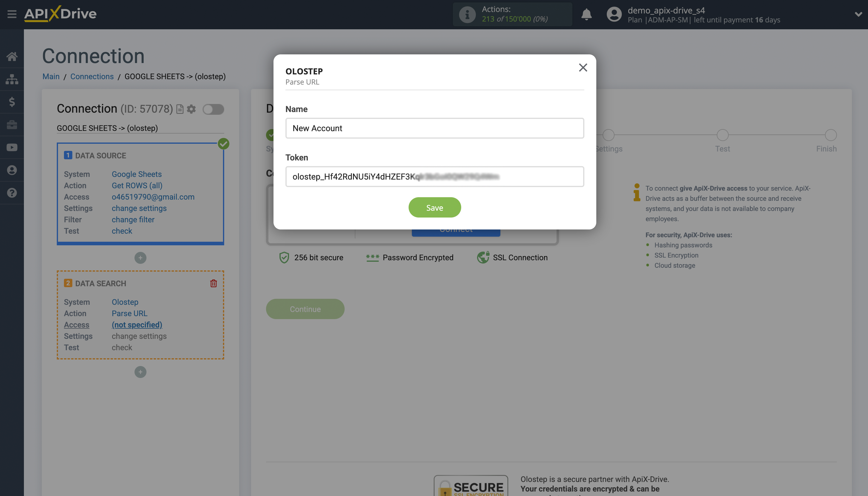868x496 pixels.
Task: Open the hamburger menu
Action: (x=12, y=14)
